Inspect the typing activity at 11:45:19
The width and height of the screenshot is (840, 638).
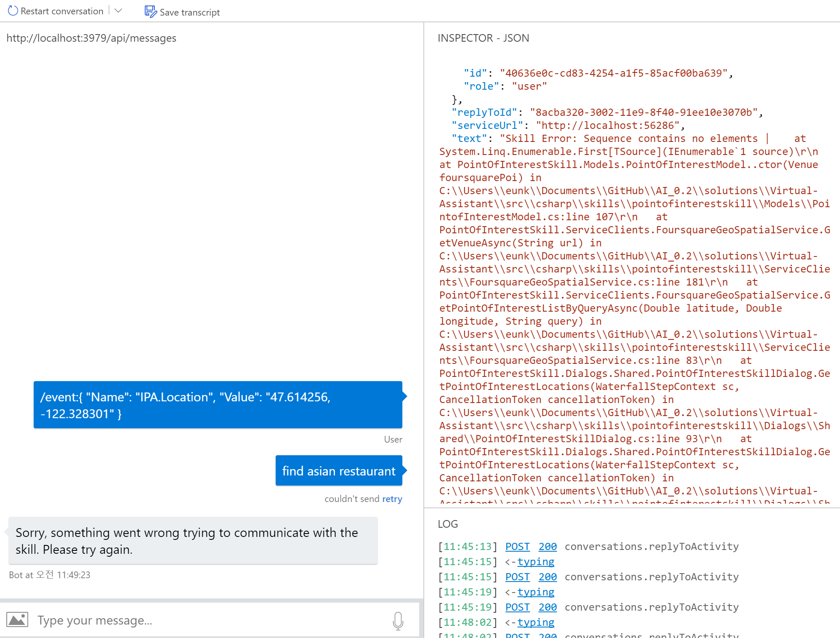pyautogui.click(x=536, y=592)
